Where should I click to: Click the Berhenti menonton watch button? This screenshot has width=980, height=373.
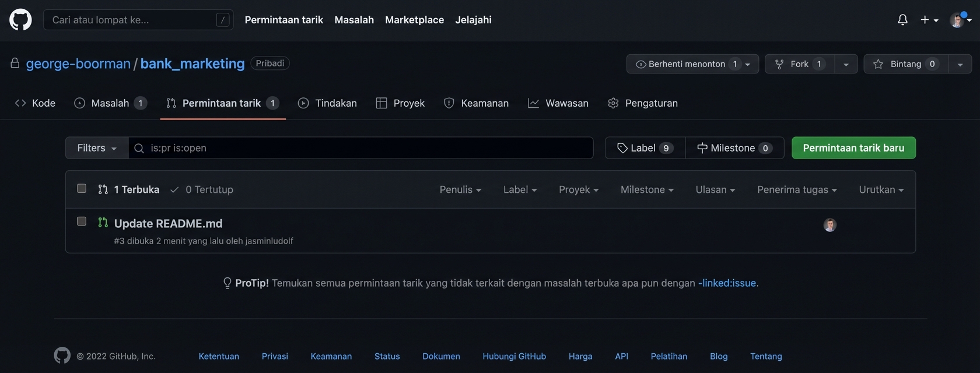(692, 64)
